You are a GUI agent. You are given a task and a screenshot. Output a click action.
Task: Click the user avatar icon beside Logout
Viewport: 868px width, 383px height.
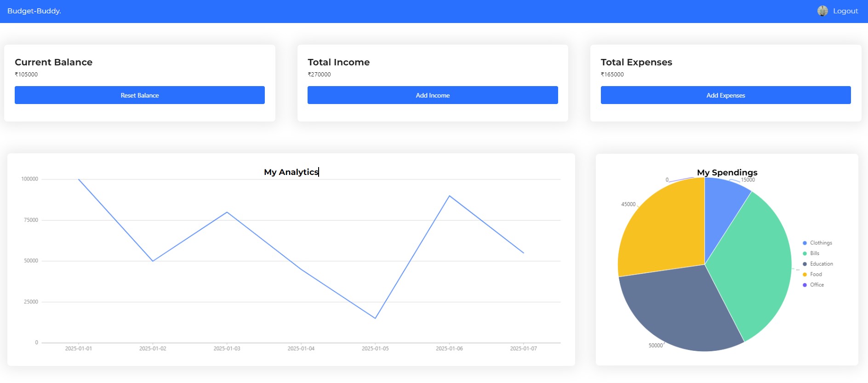(x=822, y=11)
